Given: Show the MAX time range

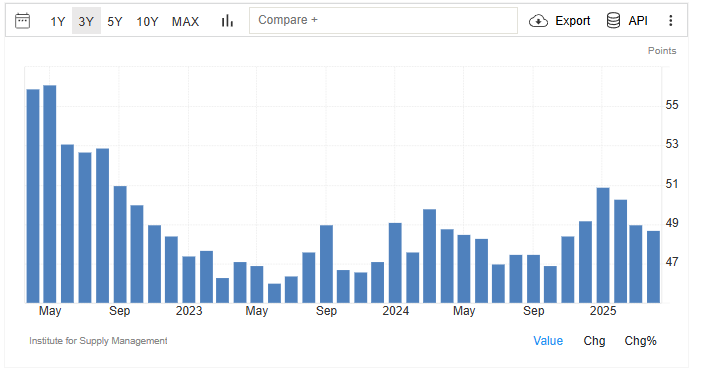Looking at the screenshot, I should coord(185,21).
